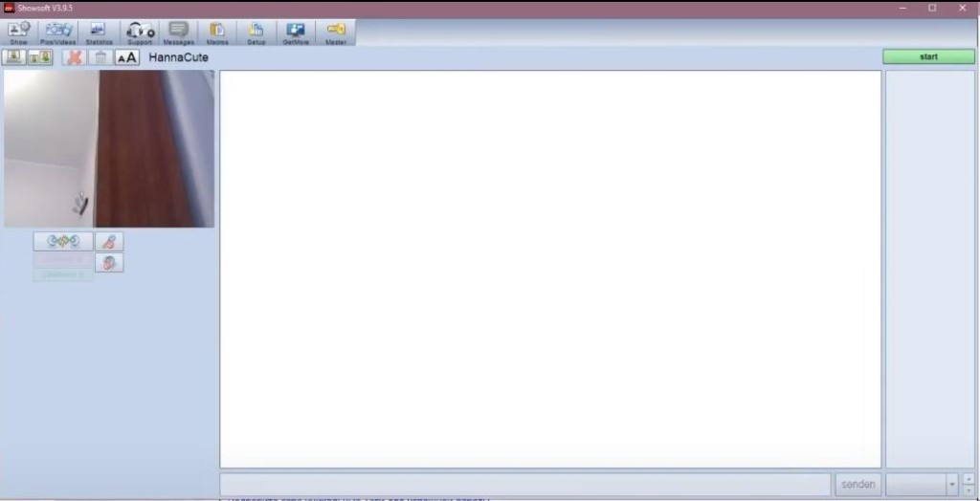The width and height of the screenshot is (980, 501).
Task: Focus the chat message input field
Action: pyautogui.click(x=525, y=484)
